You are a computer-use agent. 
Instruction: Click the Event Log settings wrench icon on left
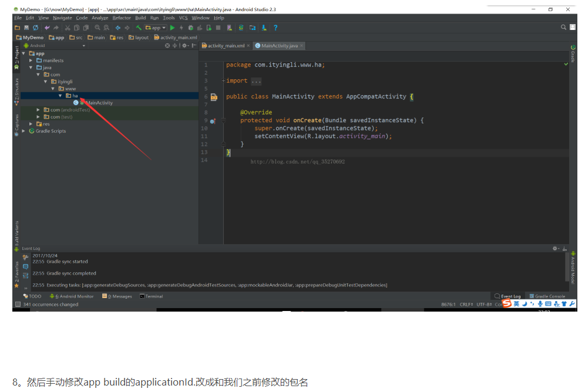coord(25,258)
